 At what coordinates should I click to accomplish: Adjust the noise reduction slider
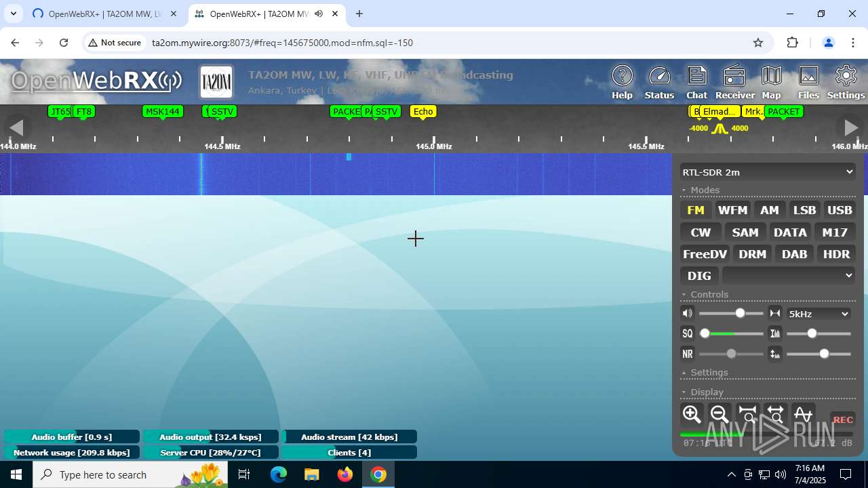731,354
